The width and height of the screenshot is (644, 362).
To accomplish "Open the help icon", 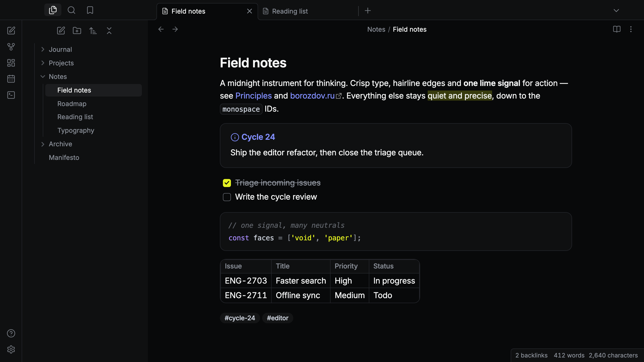I will click(x=11, y=333).
